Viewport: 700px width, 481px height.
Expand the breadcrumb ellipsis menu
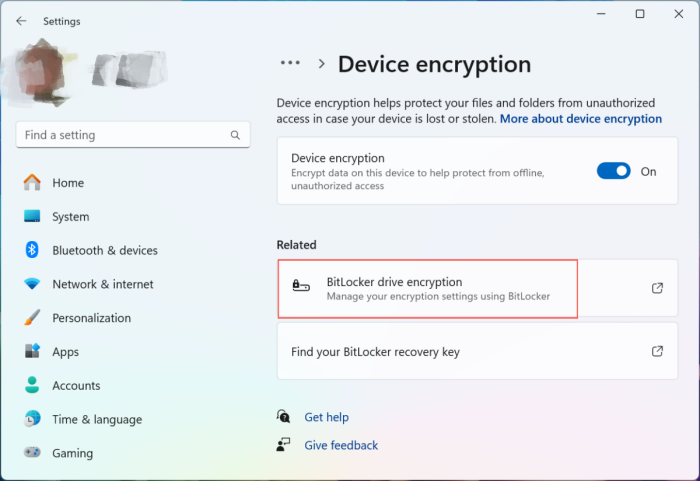[x=290, y=63]
